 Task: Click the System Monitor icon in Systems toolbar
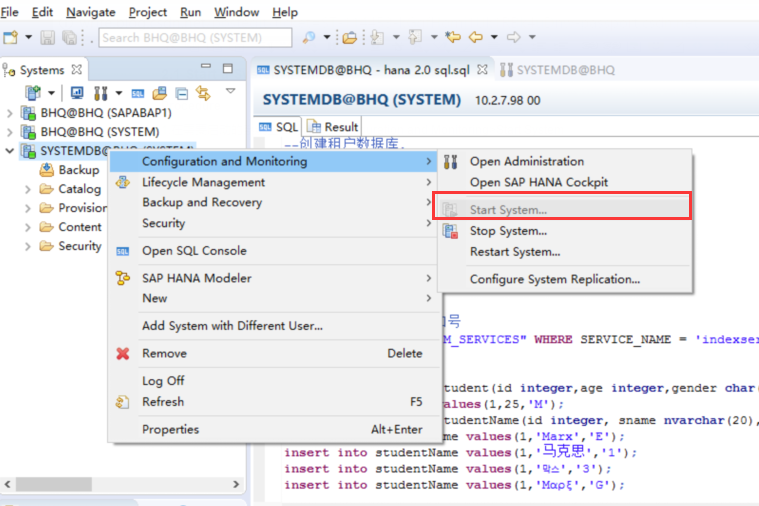77,93
